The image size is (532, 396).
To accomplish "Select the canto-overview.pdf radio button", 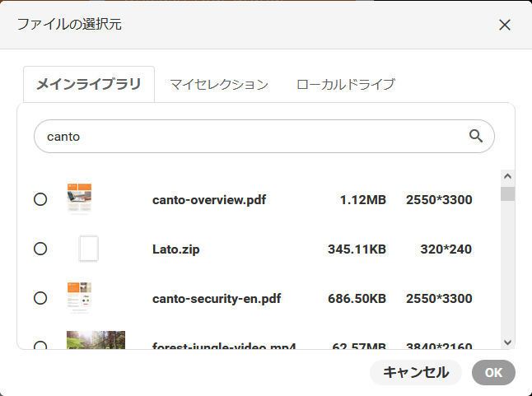I will pyautogui.click(x=40, y=199).
